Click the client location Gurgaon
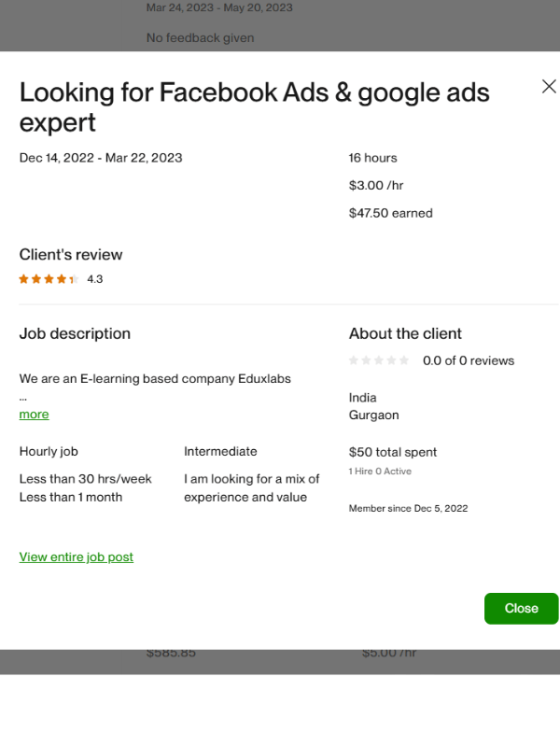 [372, 415]
